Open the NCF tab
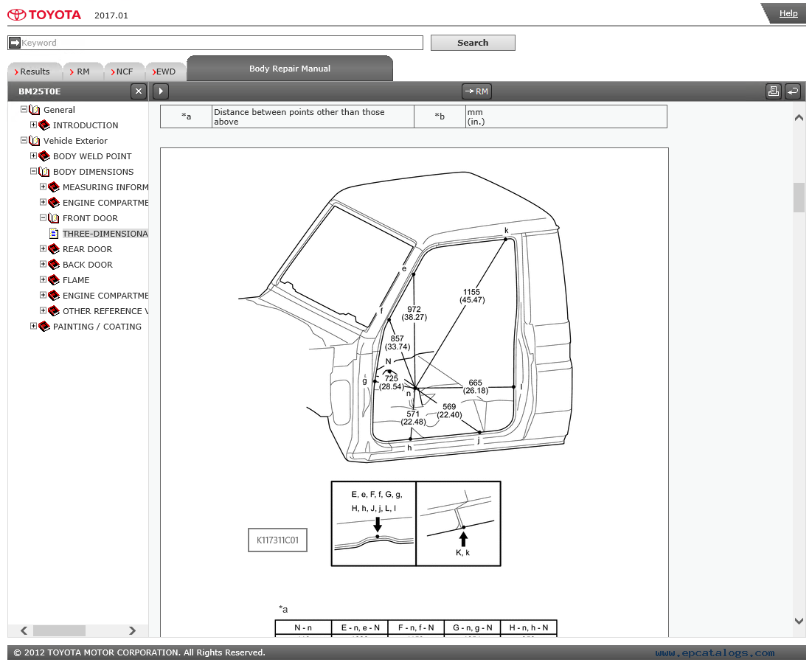Screen dimensions: 812x665 click(125, 72)
